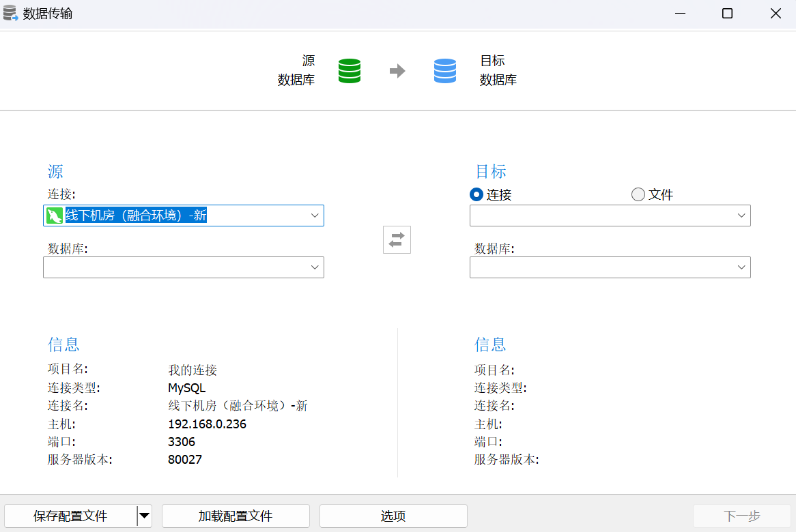796x532 pixels.
Task: Click the 保存配置文件 button
Action: click(70, 516)
